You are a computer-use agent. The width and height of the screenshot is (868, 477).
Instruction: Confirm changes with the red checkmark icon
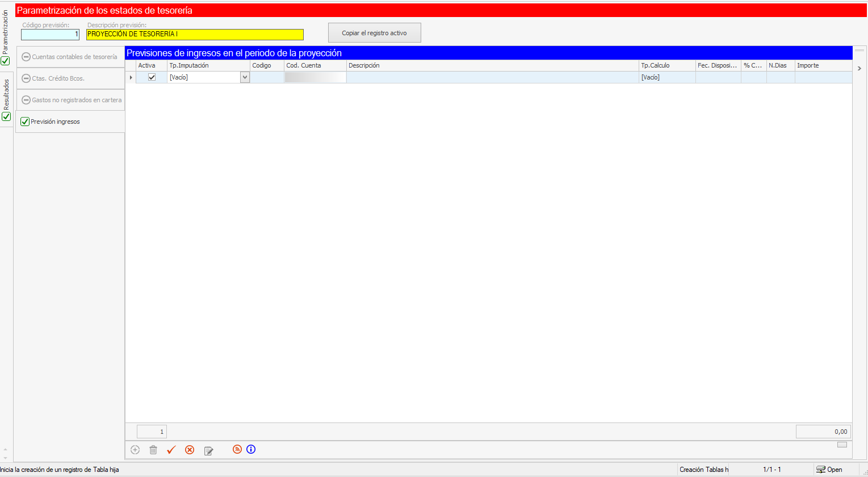click(171, 450)
